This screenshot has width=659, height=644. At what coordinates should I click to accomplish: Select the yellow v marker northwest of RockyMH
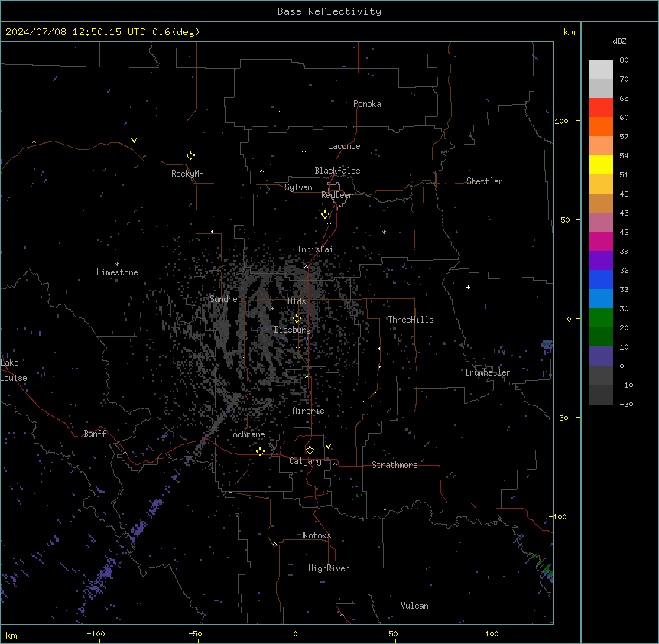pyautogui.click(x=134, y=141)
